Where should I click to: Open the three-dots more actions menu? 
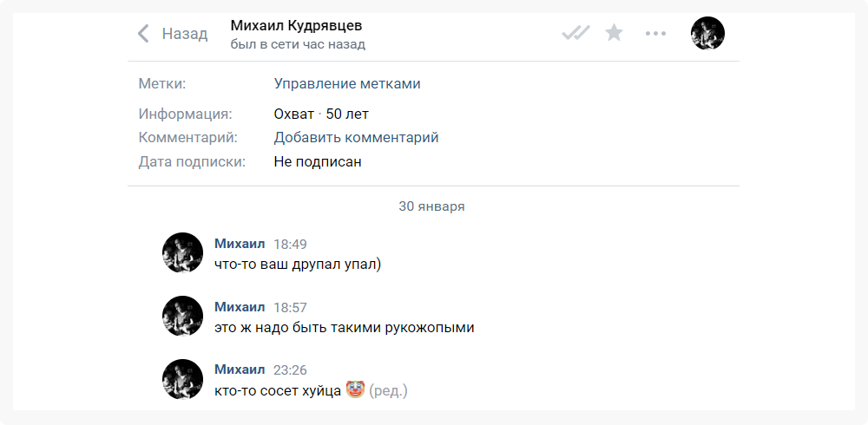(x=655, y=34)
